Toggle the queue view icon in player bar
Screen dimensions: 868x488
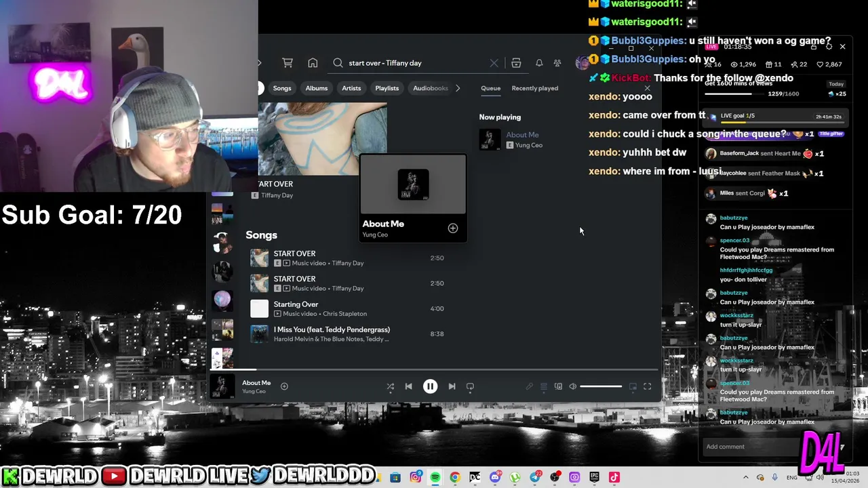click(543, 386)
